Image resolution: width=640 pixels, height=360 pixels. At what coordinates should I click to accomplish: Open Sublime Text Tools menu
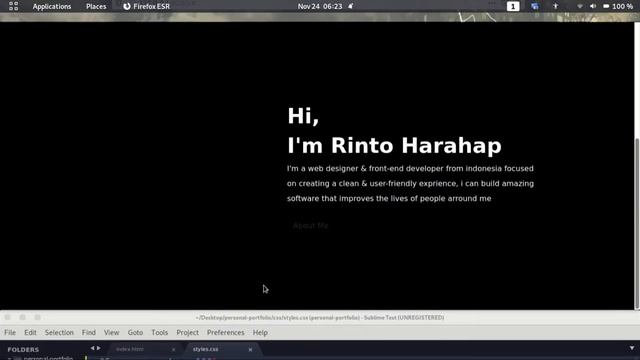coord(160,333)
